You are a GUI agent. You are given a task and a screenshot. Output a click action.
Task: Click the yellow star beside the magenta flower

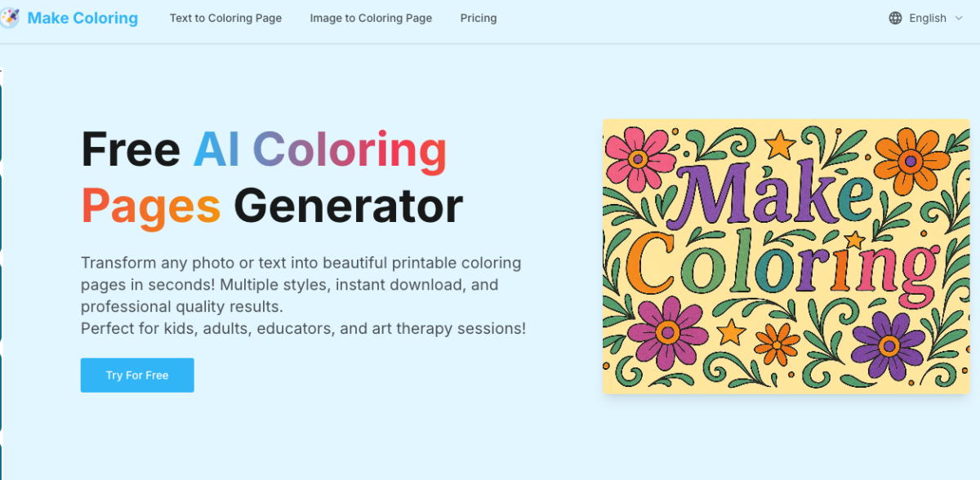tap(730, 331)
